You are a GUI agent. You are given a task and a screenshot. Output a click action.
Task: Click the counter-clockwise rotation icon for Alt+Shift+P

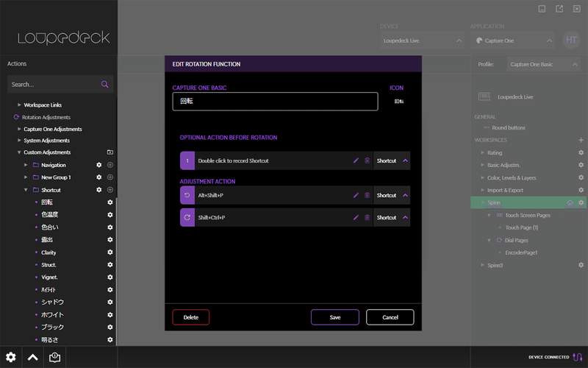tap(187, 195)
